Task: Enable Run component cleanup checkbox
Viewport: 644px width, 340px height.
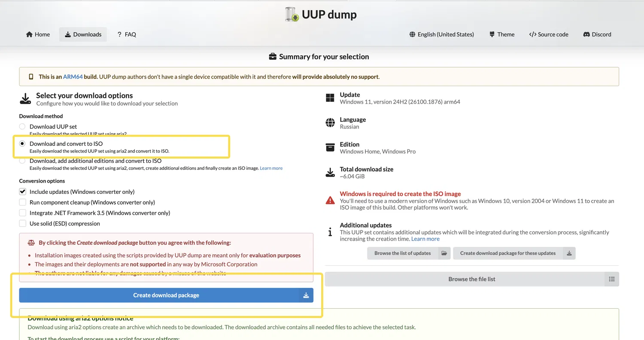Action: [23, 202]
